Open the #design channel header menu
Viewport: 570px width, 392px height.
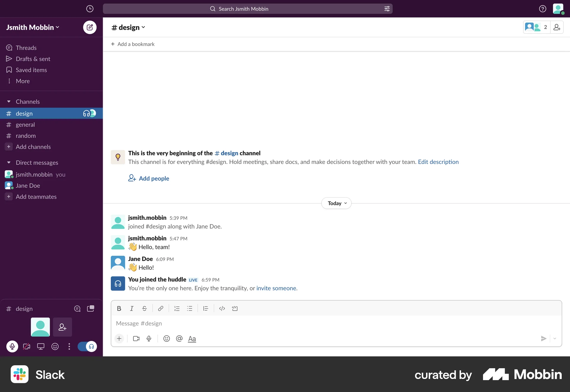coord(128,27)
